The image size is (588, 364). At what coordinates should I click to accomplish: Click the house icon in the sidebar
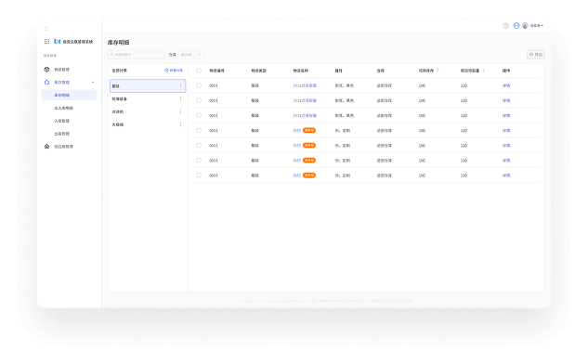click(46, 146)
